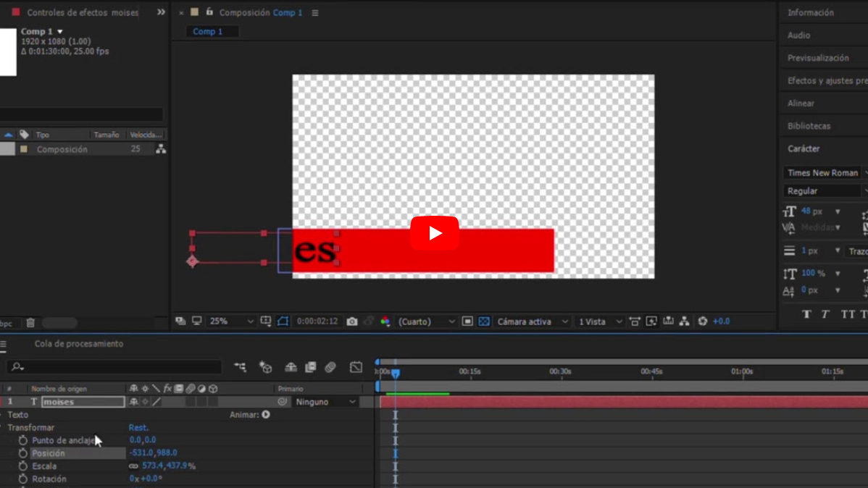Click the Escala value 573.4,437.9%
The height and width of the screenshot is (488, 868).
(169, 466)
